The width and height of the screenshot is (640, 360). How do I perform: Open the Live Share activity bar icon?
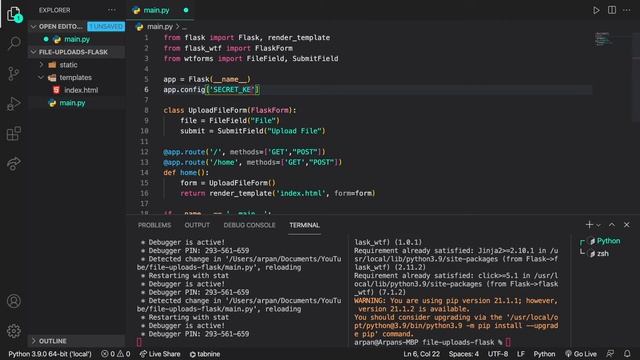(14, 164)
